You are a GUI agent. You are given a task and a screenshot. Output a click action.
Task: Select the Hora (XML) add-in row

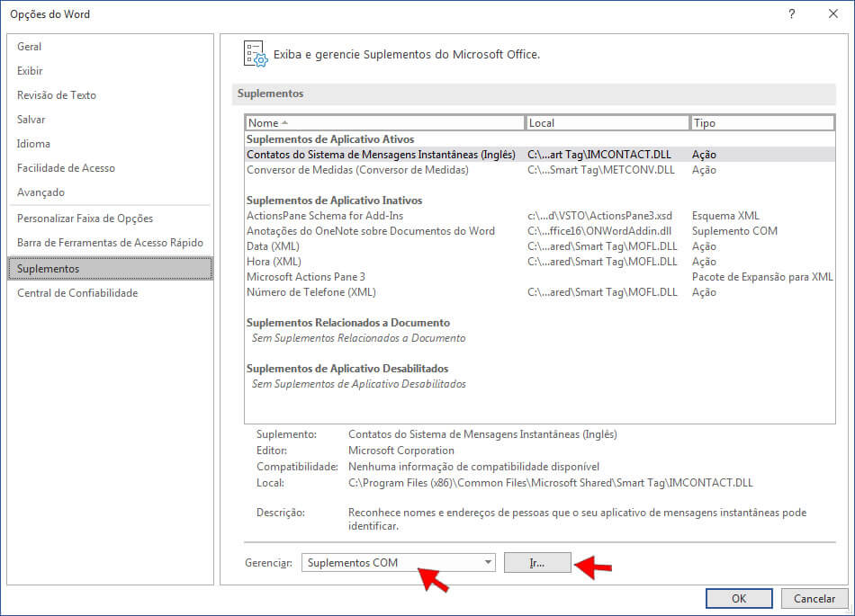(540, 262)
